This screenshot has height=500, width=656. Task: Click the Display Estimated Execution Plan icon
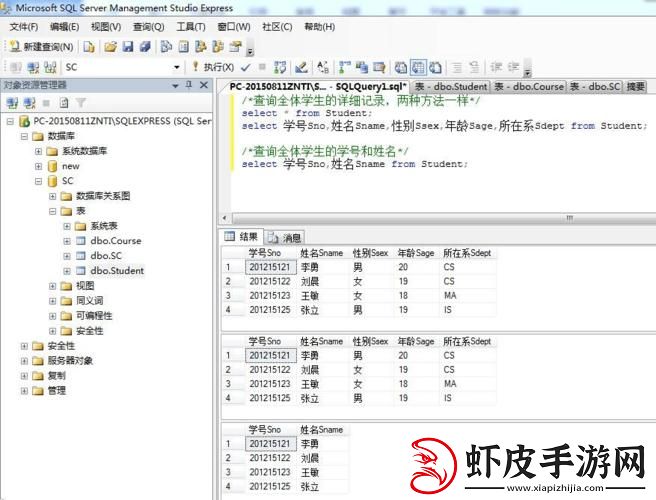point(280,67)
